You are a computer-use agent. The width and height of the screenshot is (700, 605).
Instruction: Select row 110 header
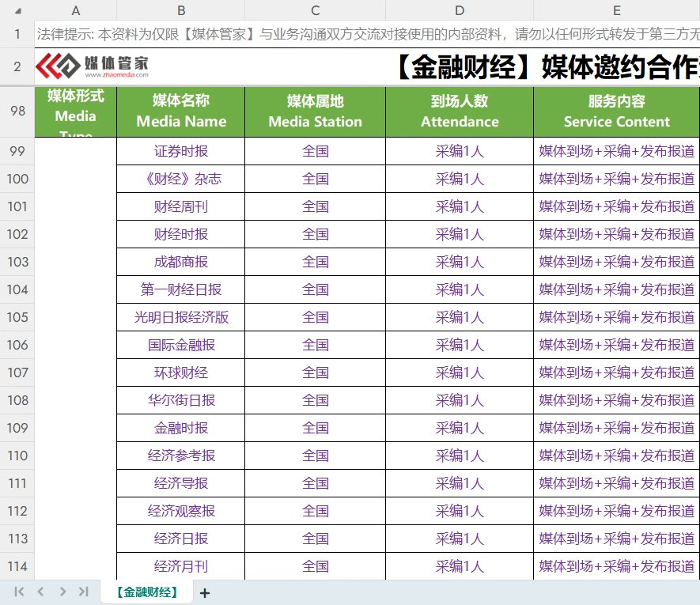[x=17, y=456]
